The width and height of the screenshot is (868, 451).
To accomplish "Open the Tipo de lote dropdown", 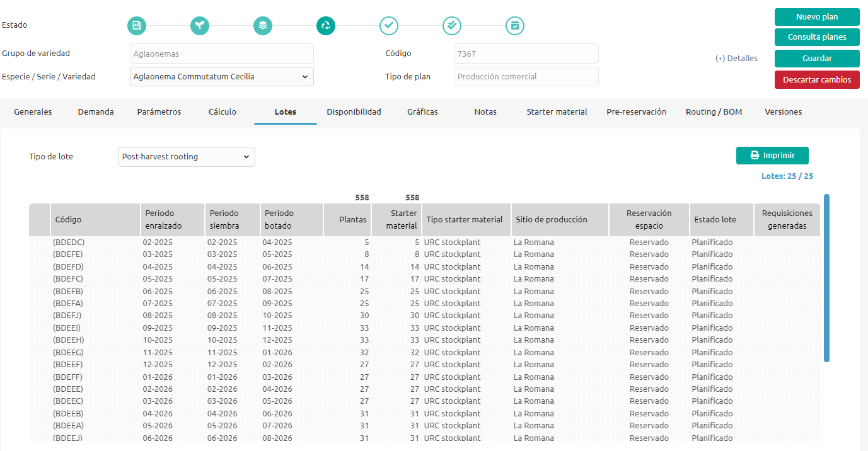I will point(187,157).
